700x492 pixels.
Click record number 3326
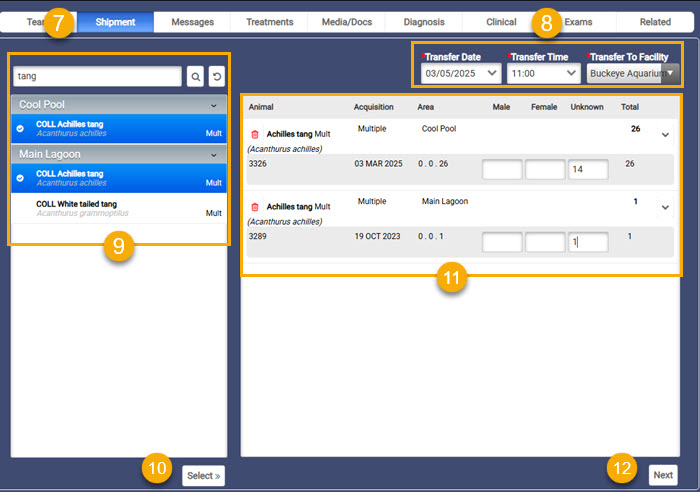[258, 164]
